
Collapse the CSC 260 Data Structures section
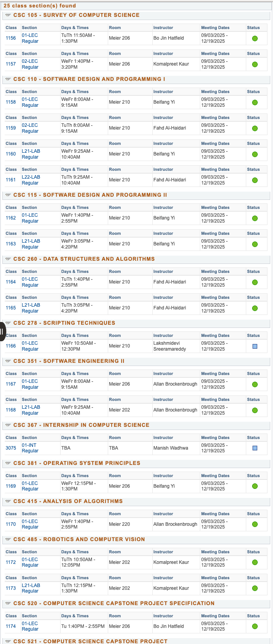pos(8,259)
